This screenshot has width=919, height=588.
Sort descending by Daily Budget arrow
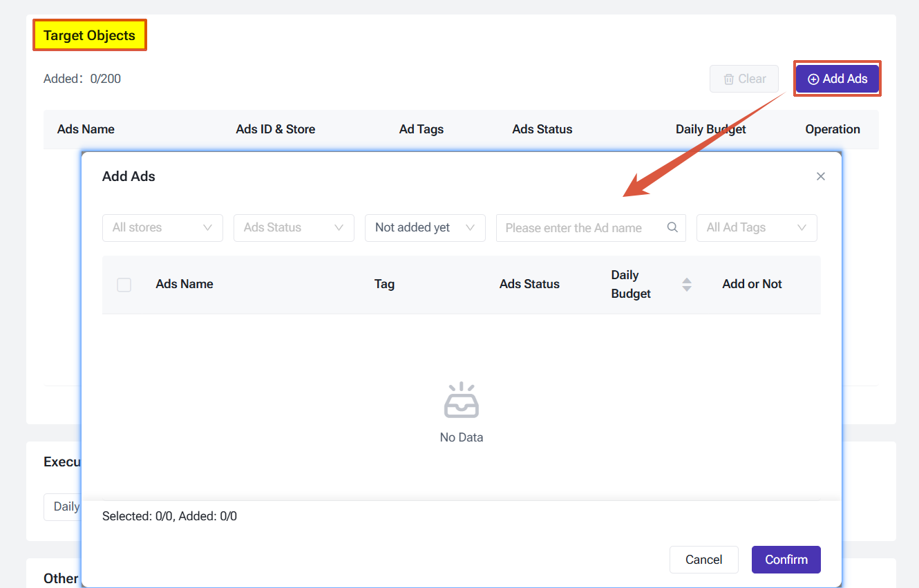[x=686, y=289]
